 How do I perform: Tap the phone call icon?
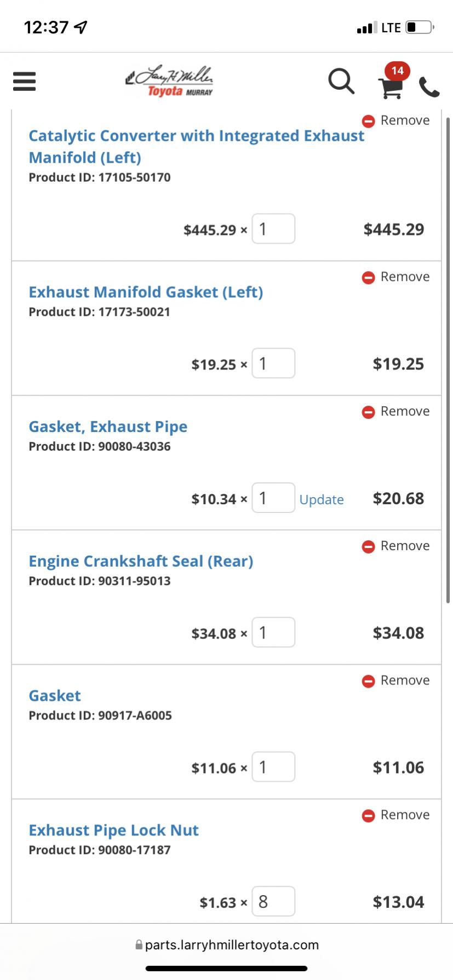pos(429,87)
